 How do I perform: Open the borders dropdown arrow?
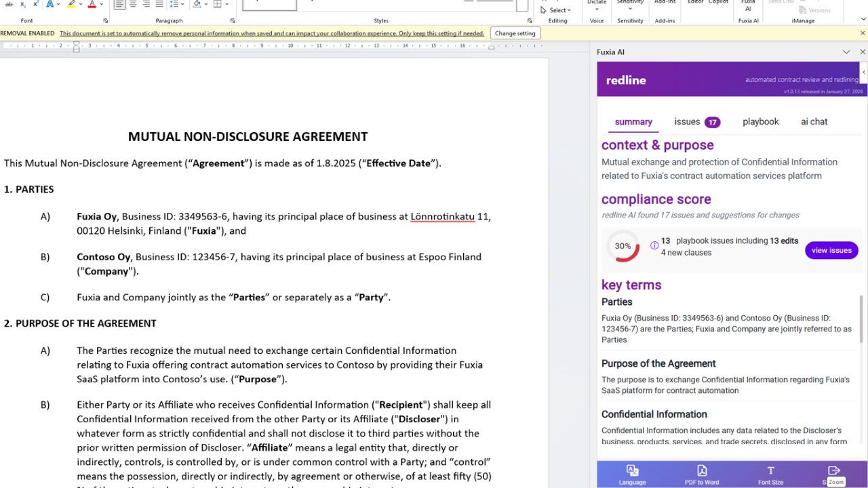point(226,4)
